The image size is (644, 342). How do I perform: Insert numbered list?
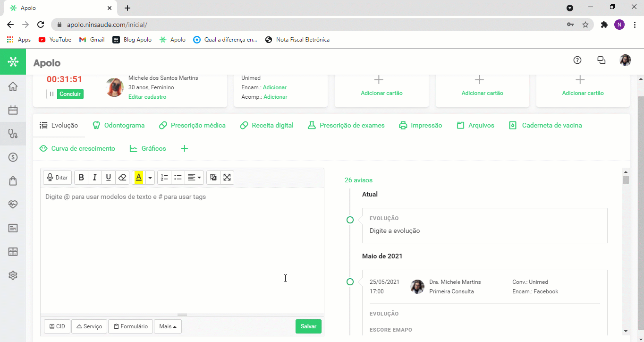click(x=164, y=178)
